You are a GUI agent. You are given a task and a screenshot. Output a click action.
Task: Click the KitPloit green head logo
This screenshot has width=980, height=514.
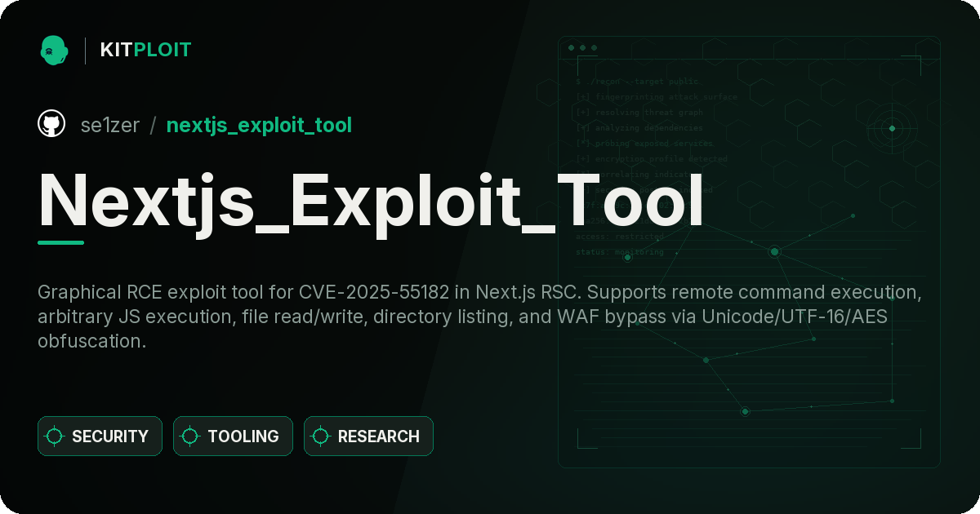(54, 50)
